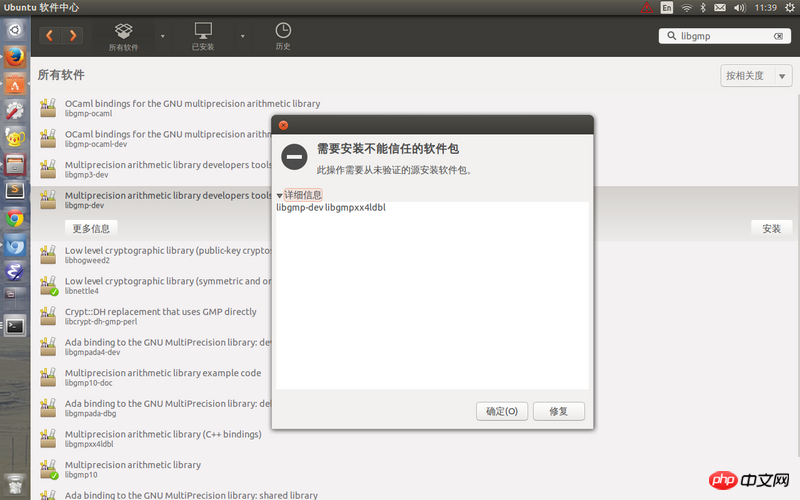
Task: Open the sound volume indicator
Action: click(740, 8)
